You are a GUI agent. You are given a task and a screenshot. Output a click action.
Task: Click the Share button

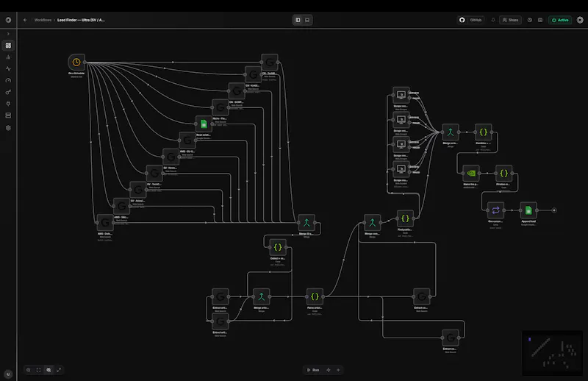coord(510,20)
